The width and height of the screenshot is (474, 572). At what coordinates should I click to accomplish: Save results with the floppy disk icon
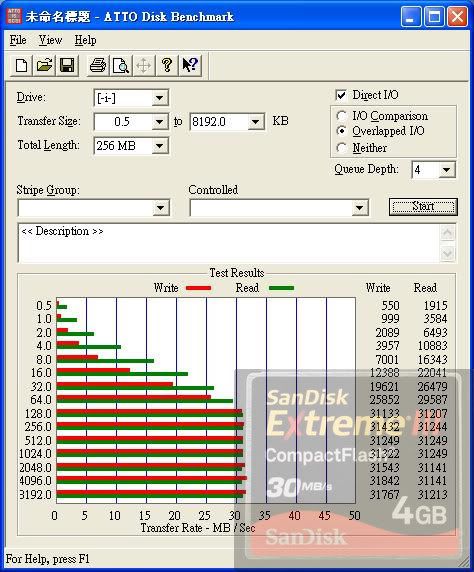[67, 66]
